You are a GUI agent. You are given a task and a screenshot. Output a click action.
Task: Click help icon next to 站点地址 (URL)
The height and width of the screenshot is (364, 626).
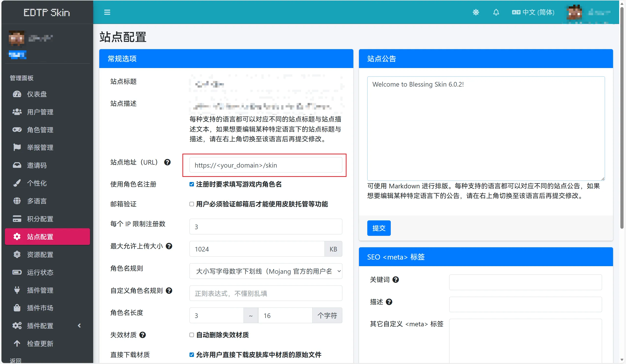point(167,162)
